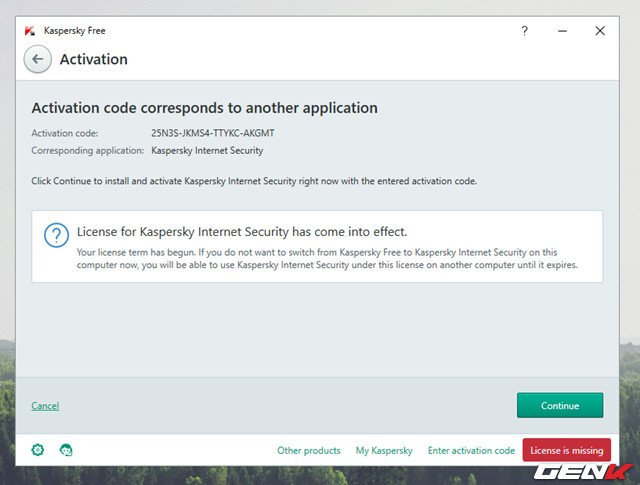This screenshot has width=640, height=485.
Task: Select activation code 25N3S-JKMS4-TTYKC-AKGMT text
Action: click(x=213, y=133)
